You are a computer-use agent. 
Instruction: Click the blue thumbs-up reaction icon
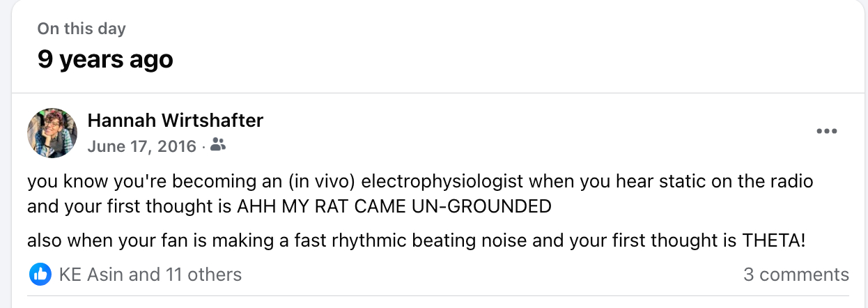[40, 275]
